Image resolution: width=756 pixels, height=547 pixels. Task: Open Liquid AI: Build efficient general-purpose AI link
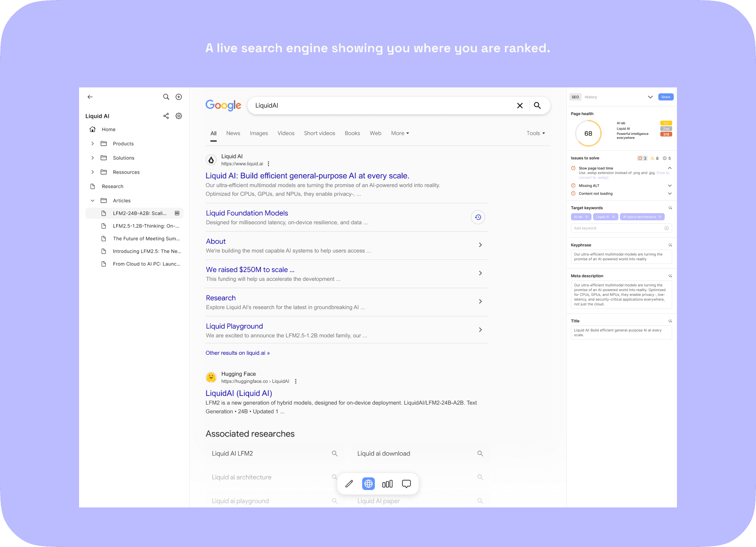tap(307, 176)
